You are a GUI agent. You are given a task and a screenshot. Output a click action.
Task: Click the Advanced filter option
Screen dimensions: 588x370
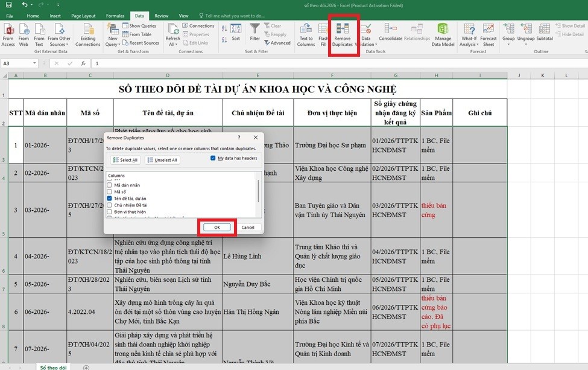tap(277, 43)
